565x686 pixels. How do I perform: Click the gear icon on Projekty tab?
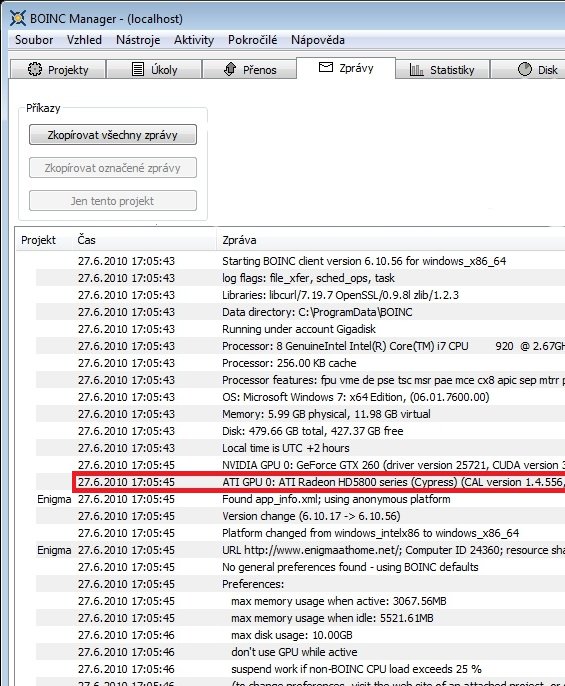pyautogui.click(x=35, y=69)
